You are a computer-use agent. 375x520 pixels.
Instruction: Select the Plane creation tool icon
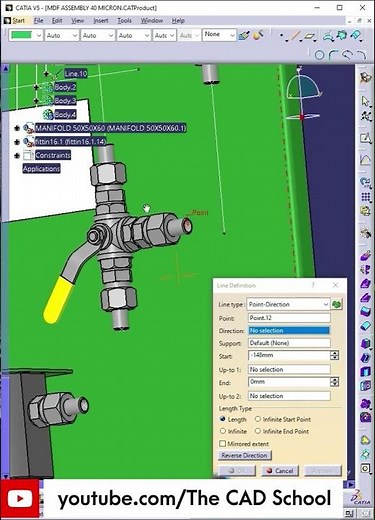pos(311,35)
